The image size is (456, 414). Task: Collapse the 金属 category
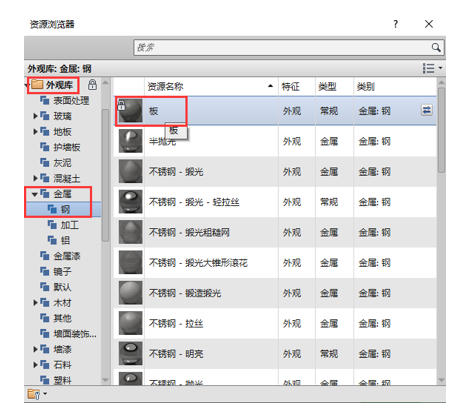[x=35, y=194]
